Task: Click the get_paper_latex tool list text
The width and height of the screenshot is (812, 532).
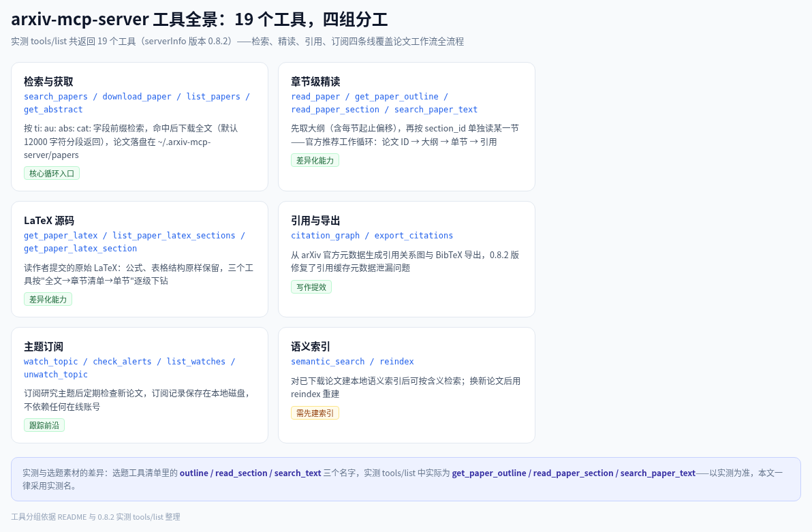Action: [135, 242]
